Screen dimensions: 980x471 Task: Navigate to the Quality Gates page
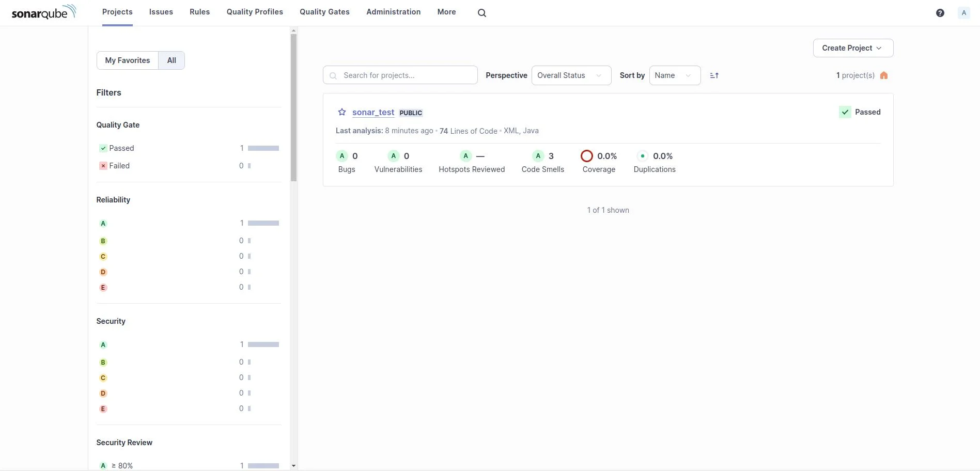pyautogui.click(x=324, y=11)
